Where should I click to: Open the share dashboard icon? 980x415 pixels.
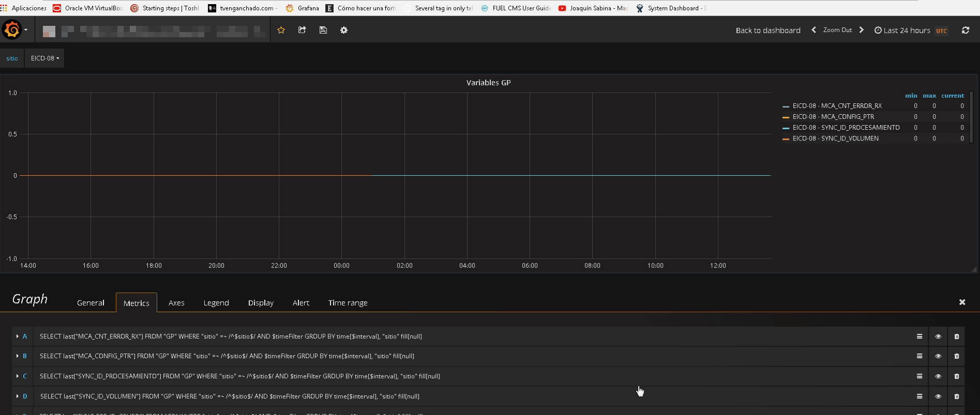coord(303,30)
